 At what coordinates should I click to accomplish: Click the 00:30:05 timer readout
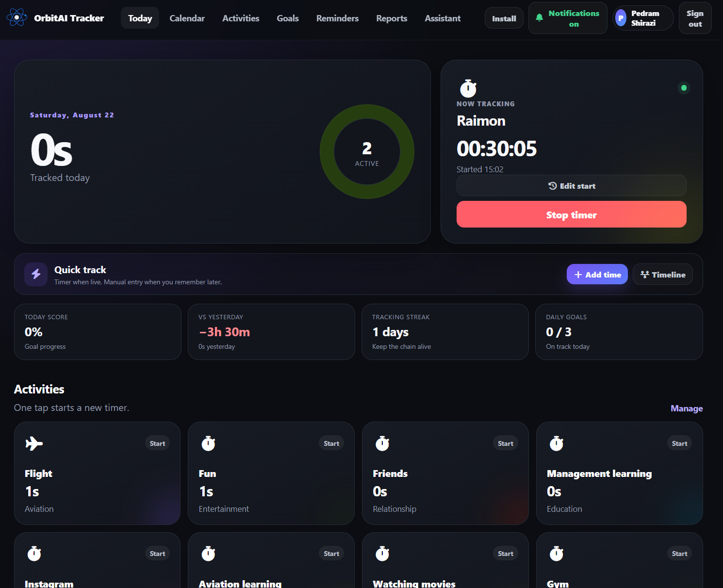(x=496, y=148)
